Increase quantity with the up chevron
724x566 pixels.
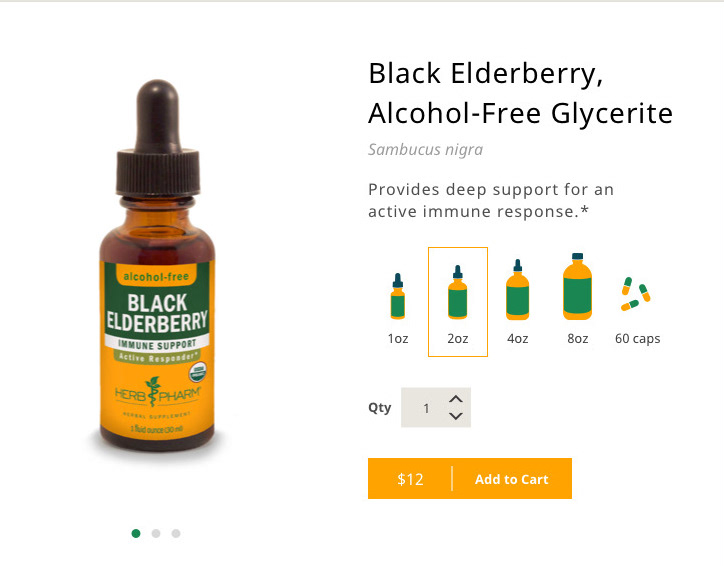point(456,399)
